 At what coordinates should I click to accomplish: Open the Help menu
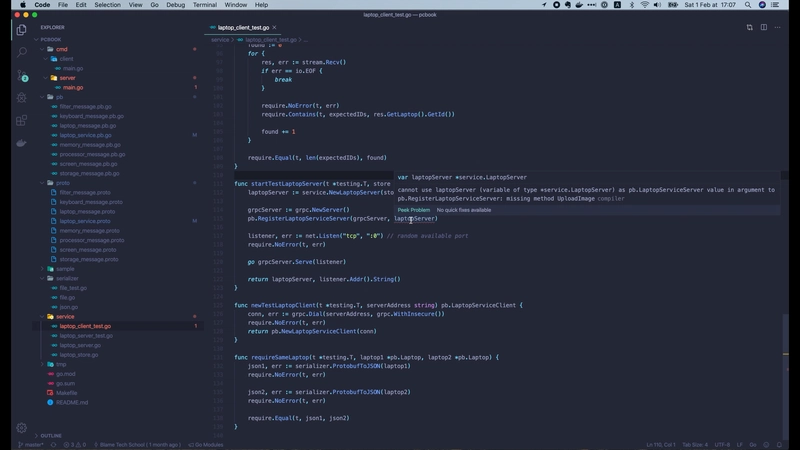[261, 5]
